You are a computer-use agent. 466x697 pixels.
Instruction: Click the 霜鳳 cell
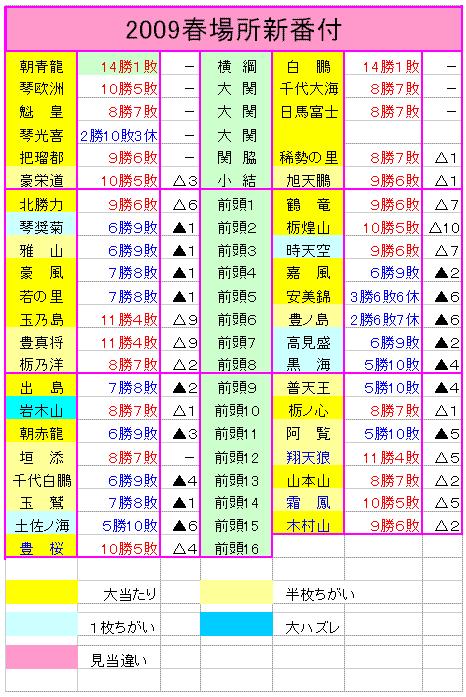coord(308,501)
